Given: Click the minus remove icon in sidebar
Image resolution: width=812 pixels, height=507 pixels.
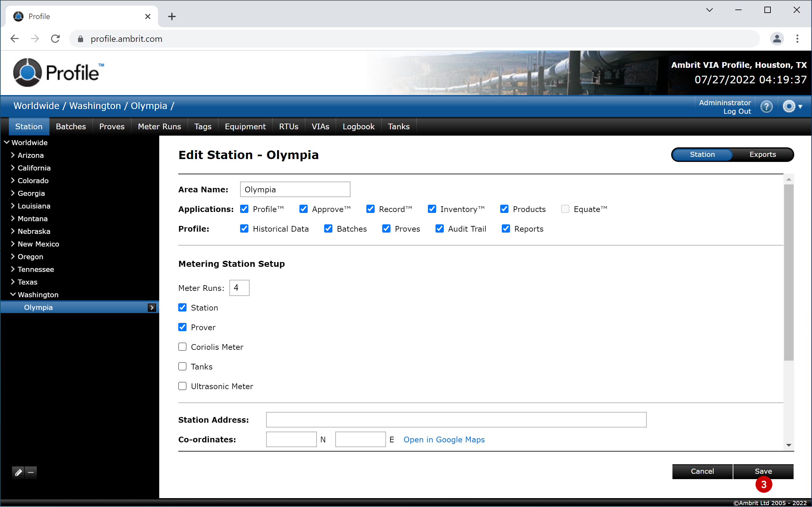Looking at the screenshot, I should pyautogui.click(x=31, y=472).
